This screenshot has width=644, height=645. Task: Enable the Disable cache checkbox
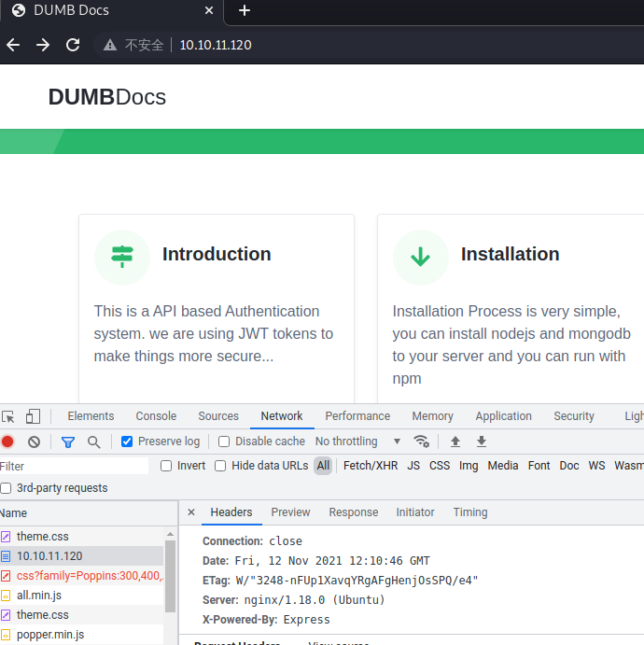pos(224,442)
